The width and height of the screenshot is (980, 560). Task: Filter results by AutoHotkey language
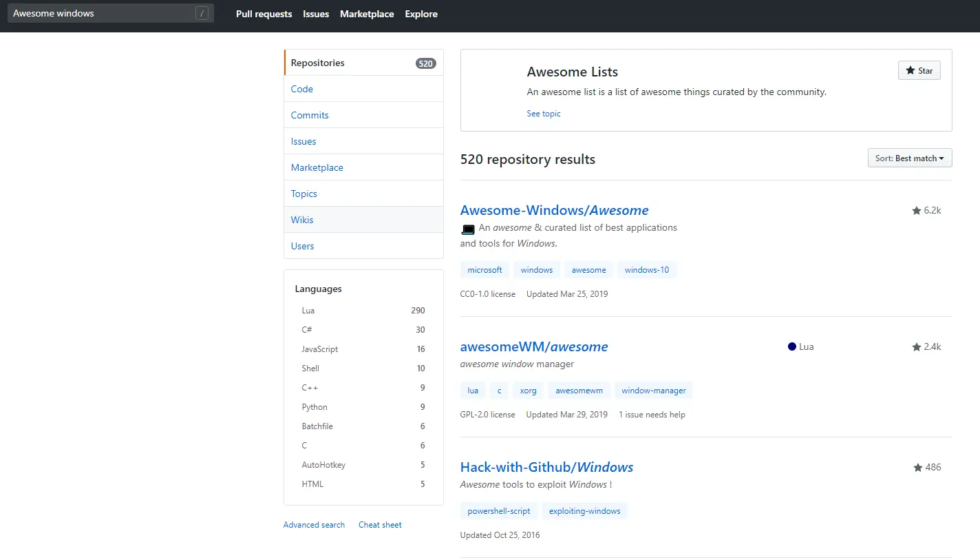click(363, 465)
